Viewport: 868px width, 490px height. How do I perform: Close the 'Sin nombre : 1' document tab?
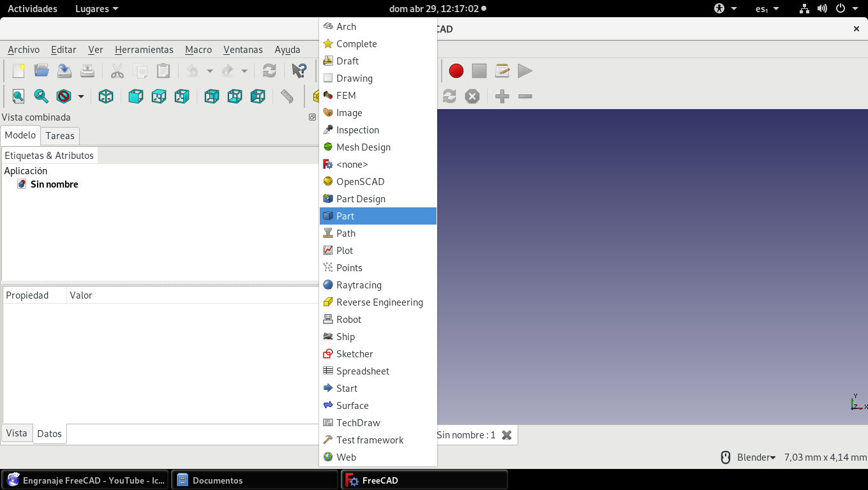tap(507, 434)
